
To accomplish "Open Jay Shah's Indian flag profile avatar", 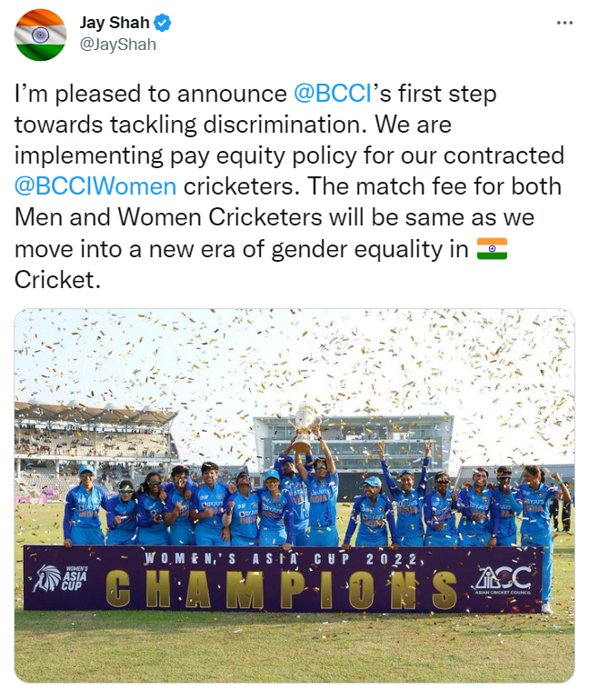I will tap(40, 35).
